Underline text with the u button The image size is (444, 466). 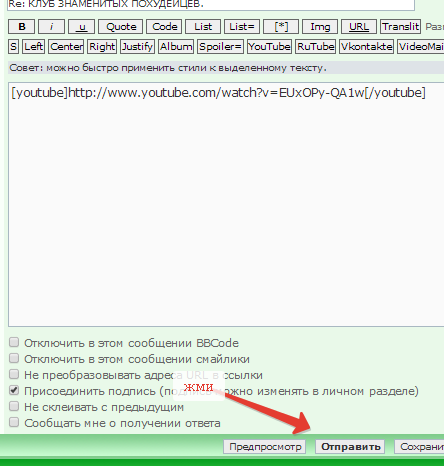point(81,26)
